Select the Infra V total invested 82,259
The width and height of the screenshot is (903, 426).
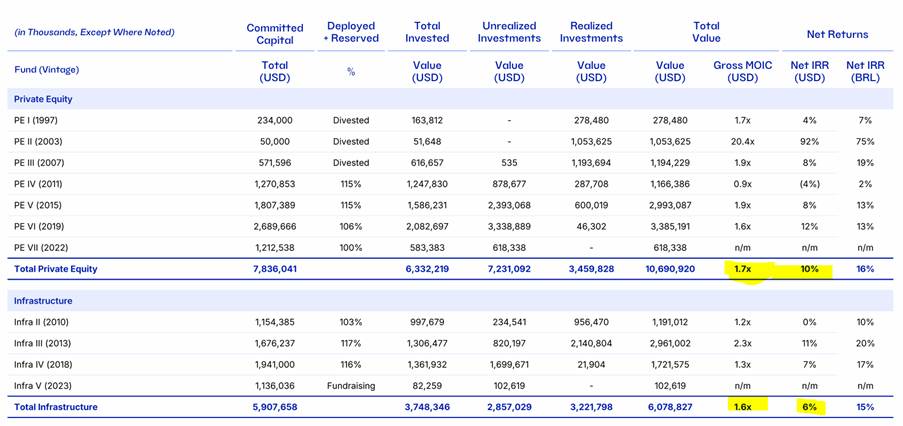coord(427,386)
